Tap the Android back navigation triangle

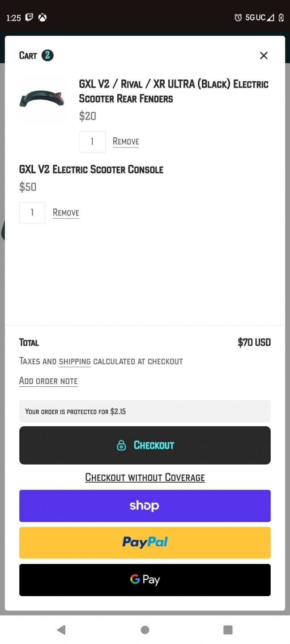[x=61, y=630]
